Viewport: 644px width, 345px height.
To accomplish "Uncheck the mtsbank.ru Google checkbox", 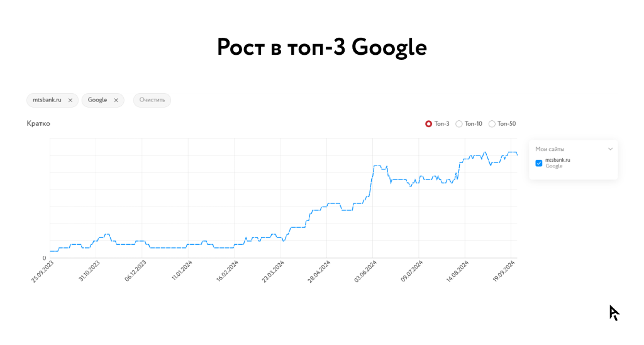I will (539, 163).
